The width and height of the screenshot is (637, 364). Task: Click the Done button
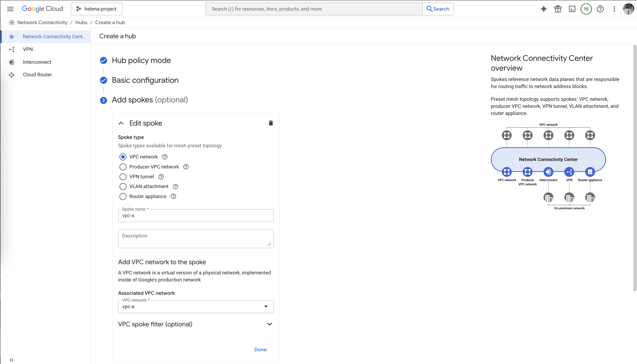point(260,349)
